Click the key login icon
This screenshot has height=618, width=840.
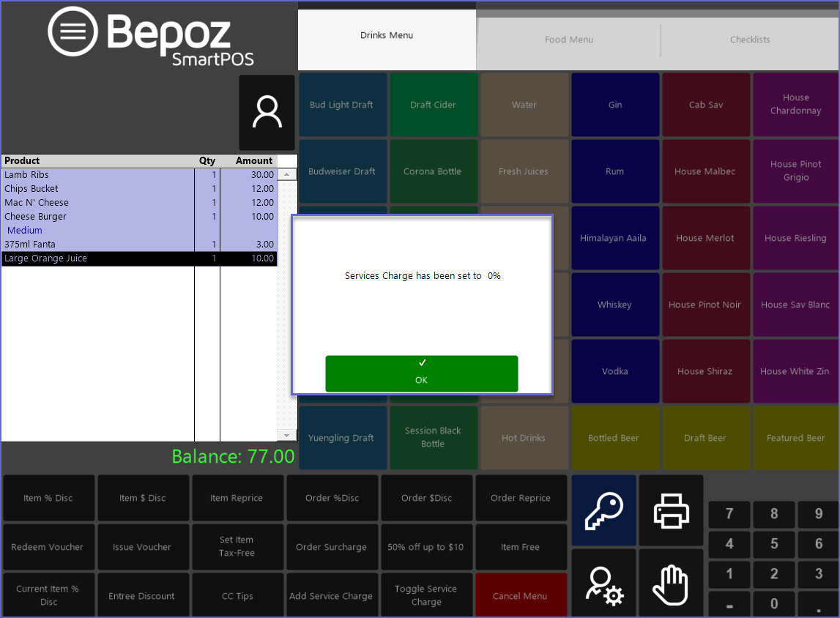[x=603, y=510]
